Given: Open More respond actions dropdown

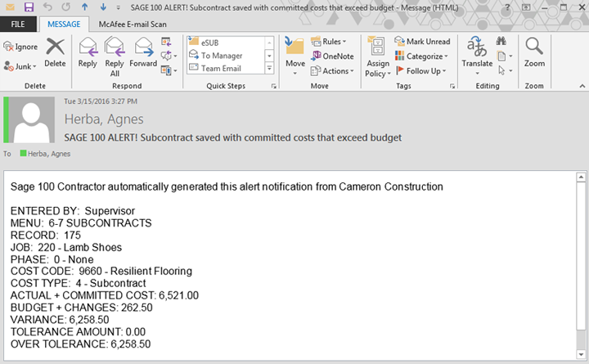Looking at the screenshot, I should pos(169,70).
